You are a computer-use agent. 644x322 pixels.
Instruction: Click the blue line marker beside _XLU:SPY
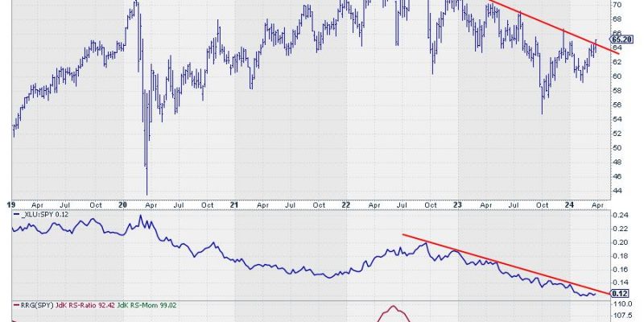pyautogui.click(x=16, y=214)
